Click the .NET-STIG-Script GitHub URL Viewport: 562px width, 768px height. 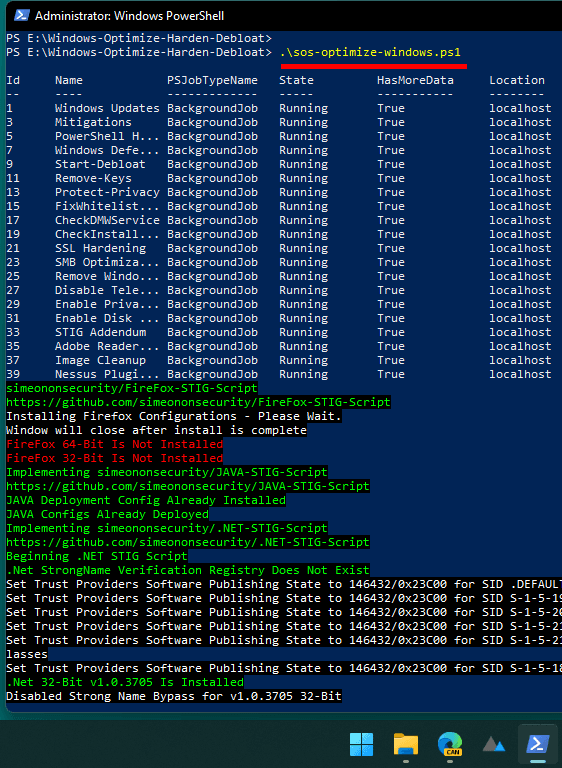pyautogui.click(x=188, y=542)
